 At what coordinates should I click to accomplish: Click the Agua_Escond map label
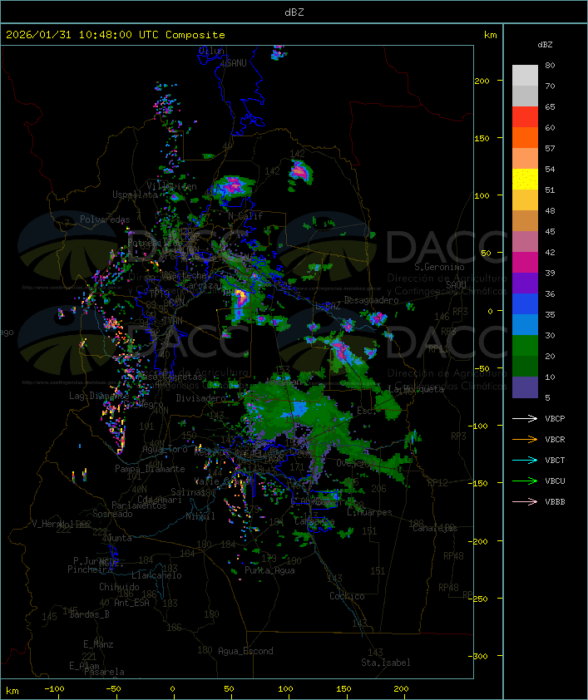[245, 651]
